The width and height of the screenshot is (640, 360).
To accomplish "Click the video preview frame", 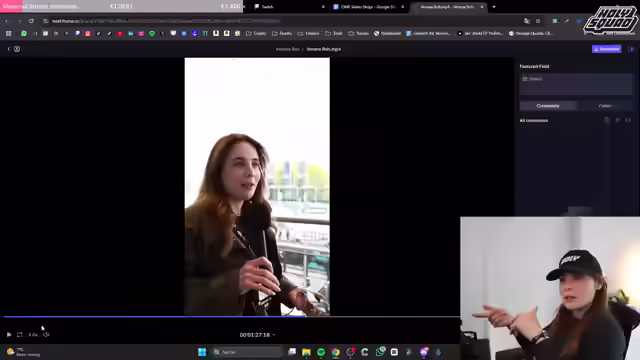I will [x=257, y=187].
